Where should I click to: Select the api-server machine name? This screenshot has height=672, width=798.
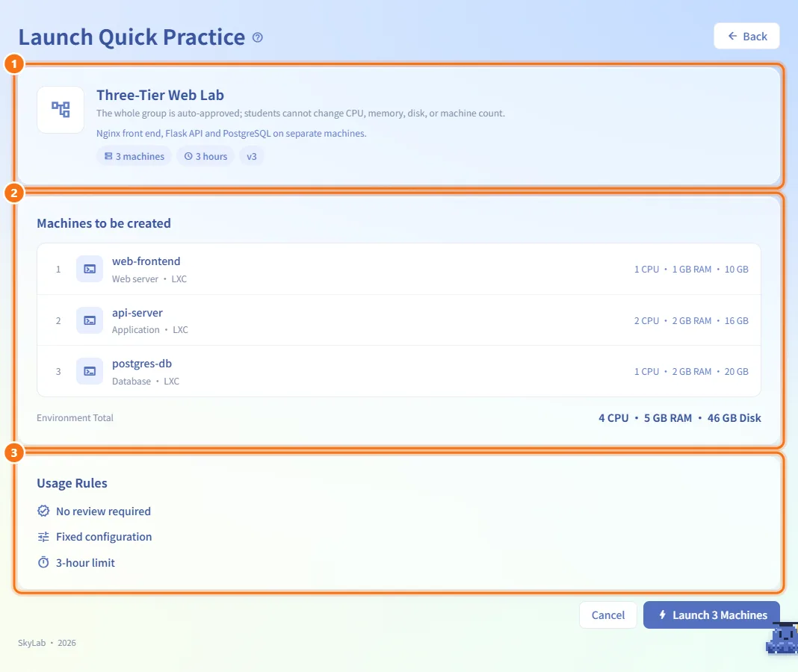coord(137,313)
